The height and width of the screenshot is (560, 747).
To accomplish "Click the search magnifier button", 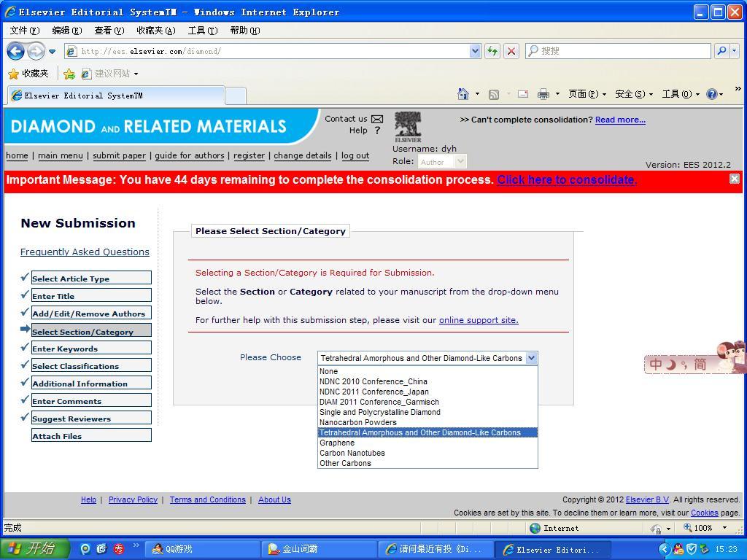I will pos(721,50).
